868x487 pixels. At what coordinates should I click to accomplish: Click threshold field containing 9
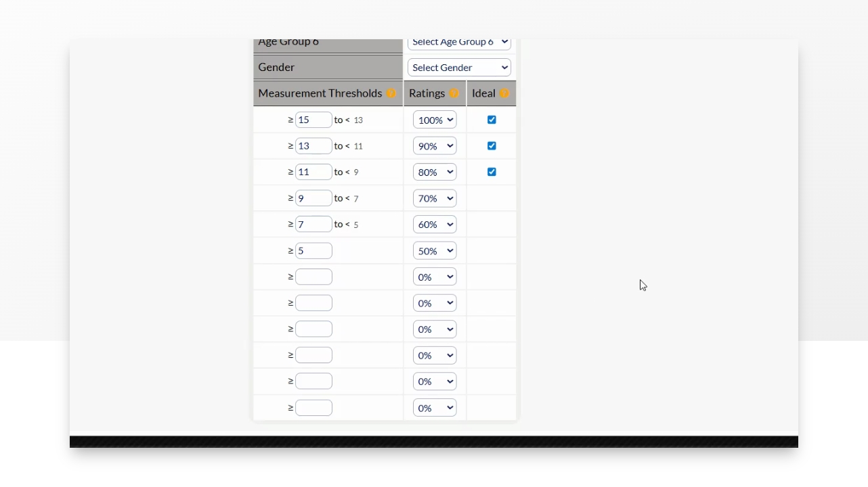coord(313,198)
